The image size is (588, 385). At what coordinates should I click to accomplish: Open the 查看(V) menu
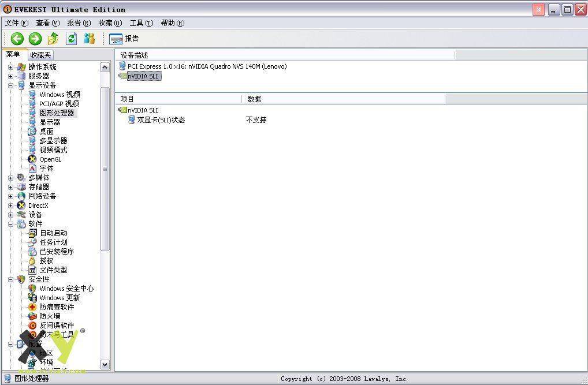47,23
